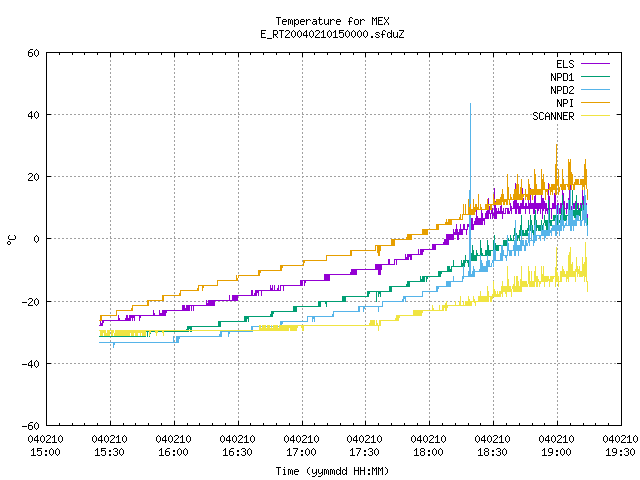Click the SCANNER legend label
Image resolution: width=640 pixels, height=480 pixels.
[553, 116]
